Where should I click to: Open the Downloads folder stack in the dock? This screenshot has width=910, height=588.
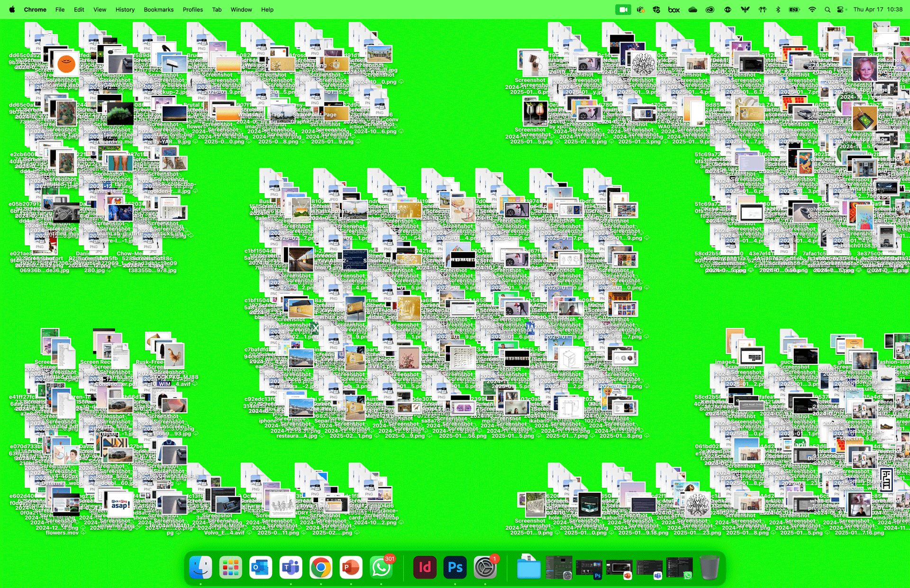528,567
